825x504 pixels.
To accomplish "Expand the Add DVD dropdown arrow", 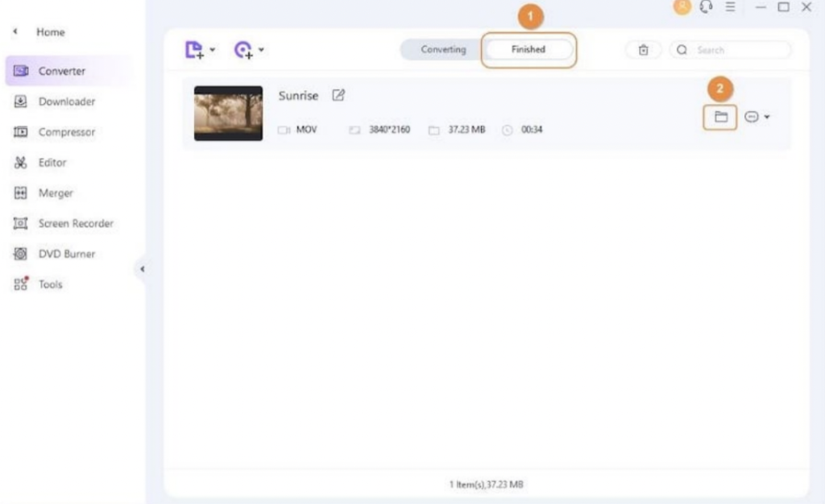I will point(262,49).
